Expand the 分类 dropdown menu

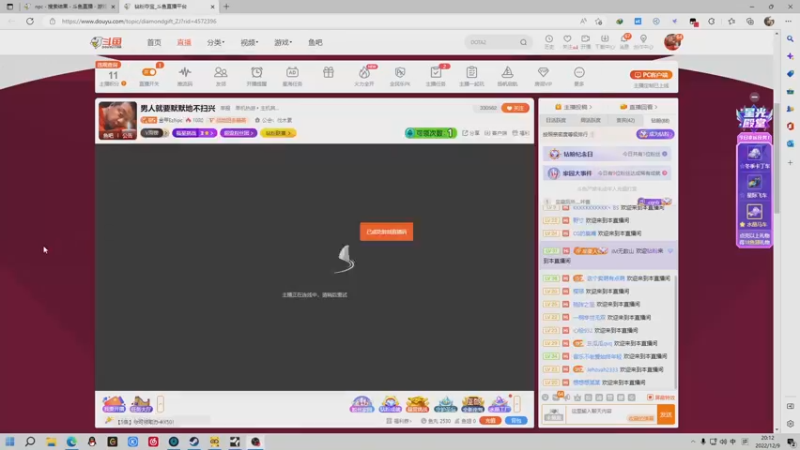(x=215, y=42)
